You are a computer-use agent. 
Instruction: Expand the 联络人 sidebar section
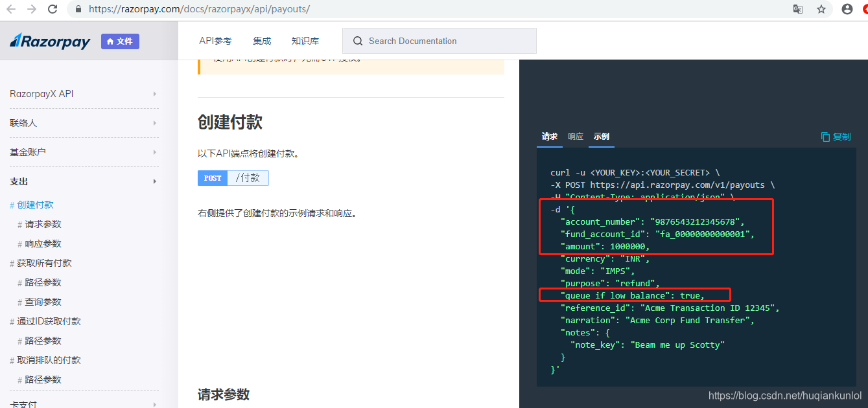coord(84,123)
